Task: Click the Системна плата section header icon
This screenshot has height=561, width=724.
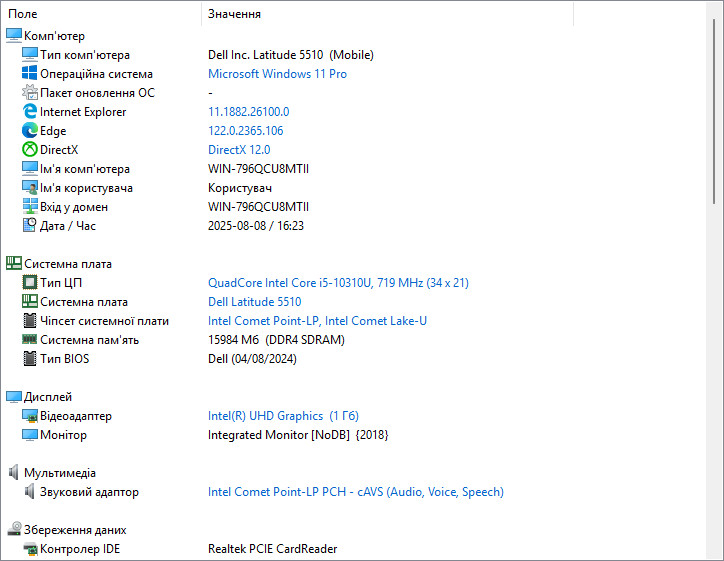Action: 14,264
